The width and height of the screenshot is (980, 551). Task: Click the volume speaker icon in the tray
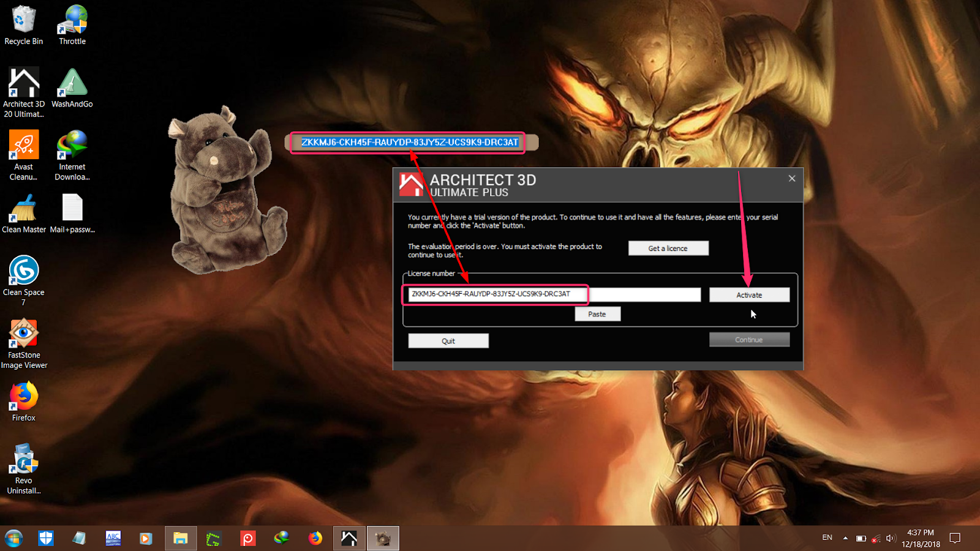(891, 538)
